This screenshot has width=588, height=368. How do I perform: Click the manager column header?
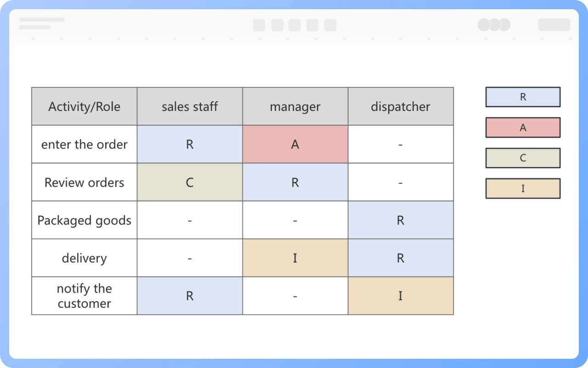[x=295, y=106]
